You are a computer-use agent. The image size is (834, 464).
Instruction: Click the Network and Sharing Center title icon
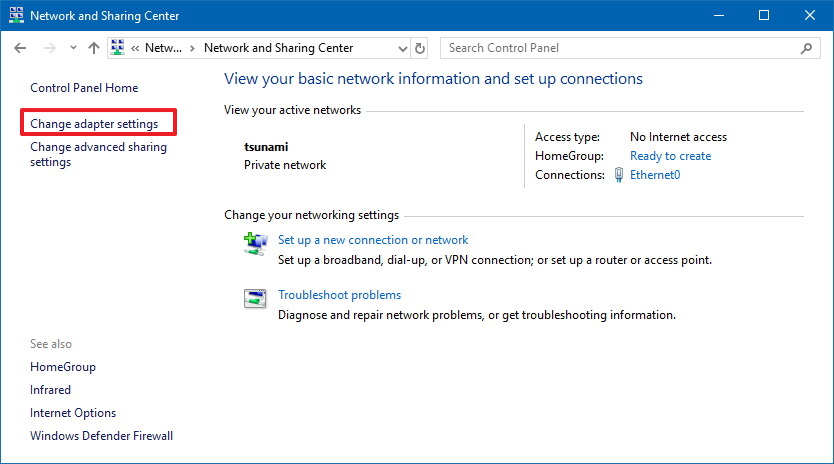pyautogui.click(x=16, y=16)
